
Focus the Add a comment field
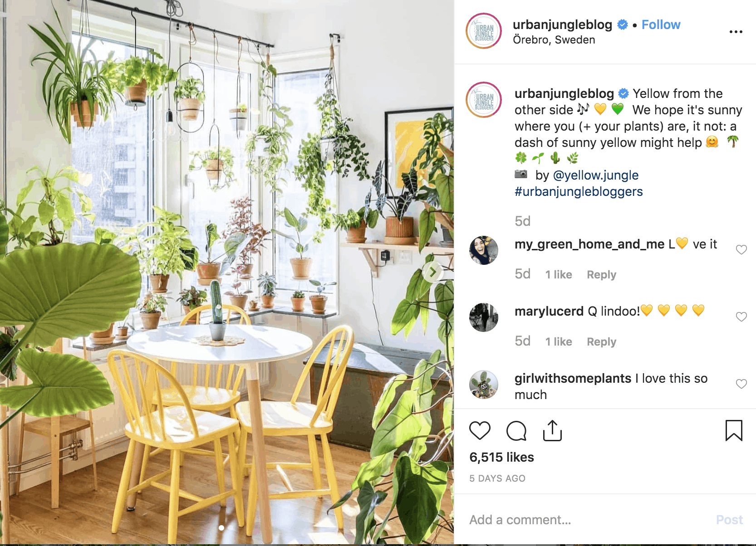point(585,520)
